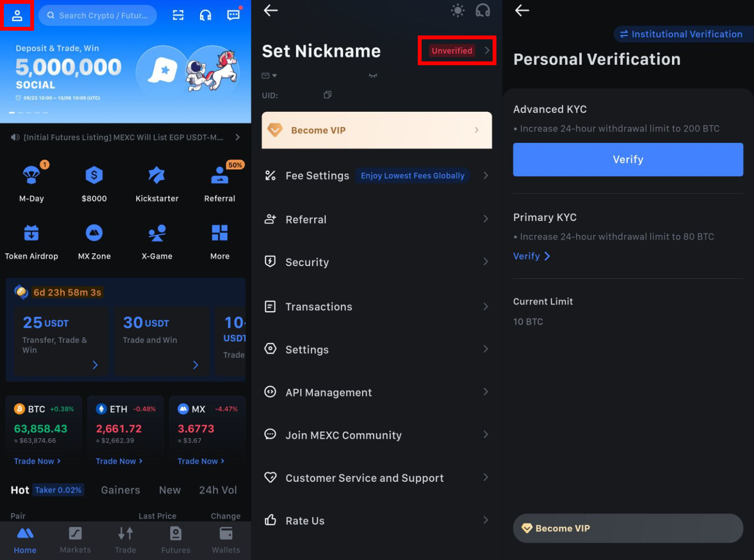Click the chevron on Transactions row

485,306
